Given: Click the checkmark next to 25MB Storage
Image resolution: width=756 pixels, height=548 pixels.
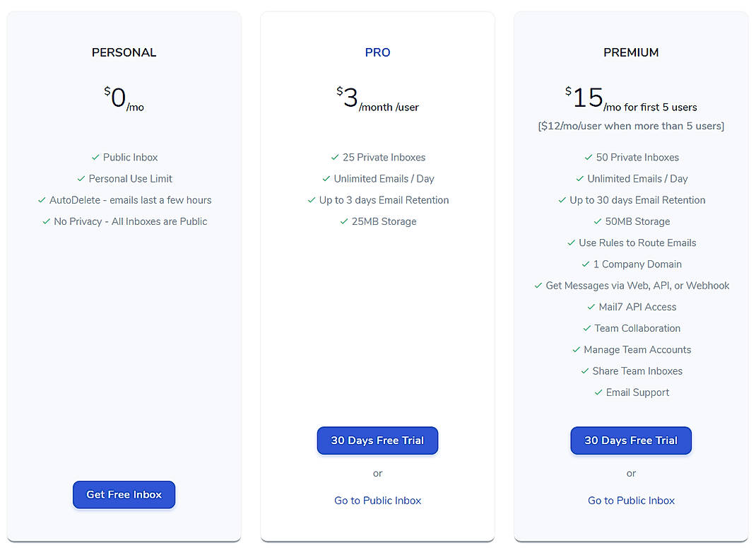Looking at the screenshot, I should click(x=344, y=221).
